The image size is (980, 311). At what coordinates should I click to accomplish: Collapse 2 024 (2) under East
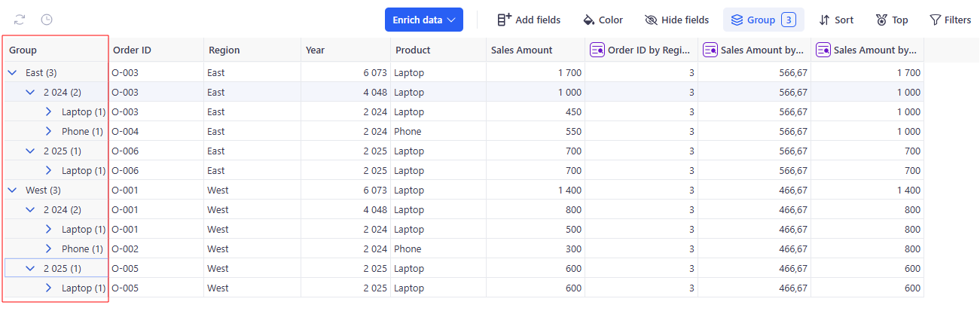[30, 93]
